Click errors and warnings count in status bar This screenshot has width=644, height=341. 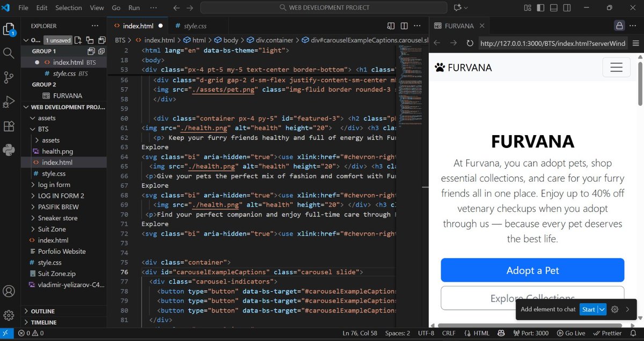[x=30, y=333]
